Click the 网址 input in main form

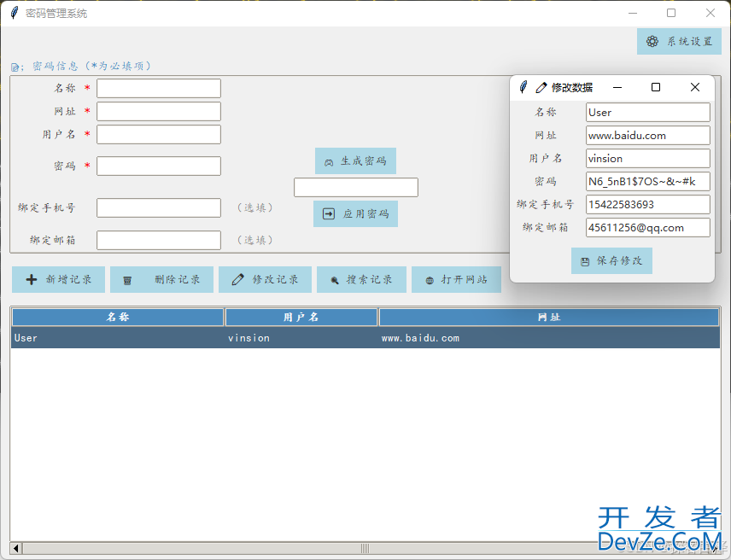[159, 111]
